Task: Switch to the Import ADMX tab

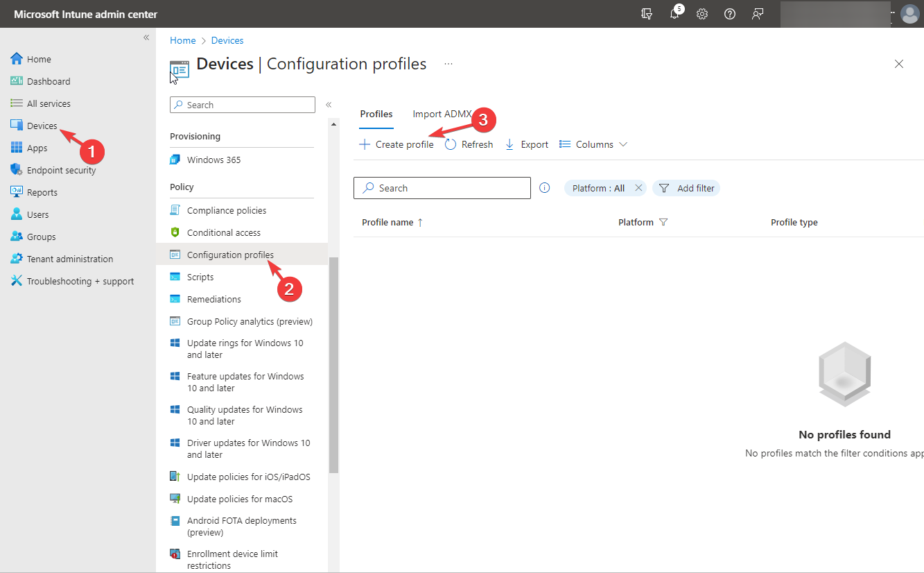Action: tap(442, 113)
